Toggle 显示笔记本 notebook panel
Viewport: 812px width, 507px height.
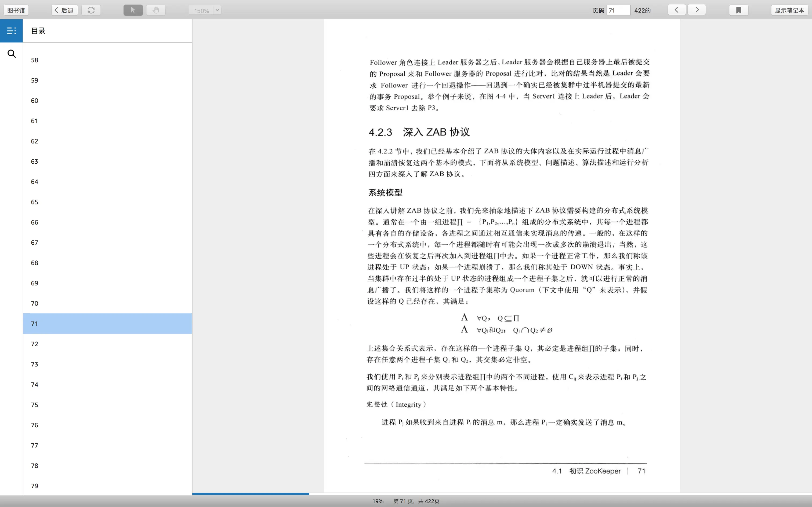pyautogui.click(x=789, y=10)
